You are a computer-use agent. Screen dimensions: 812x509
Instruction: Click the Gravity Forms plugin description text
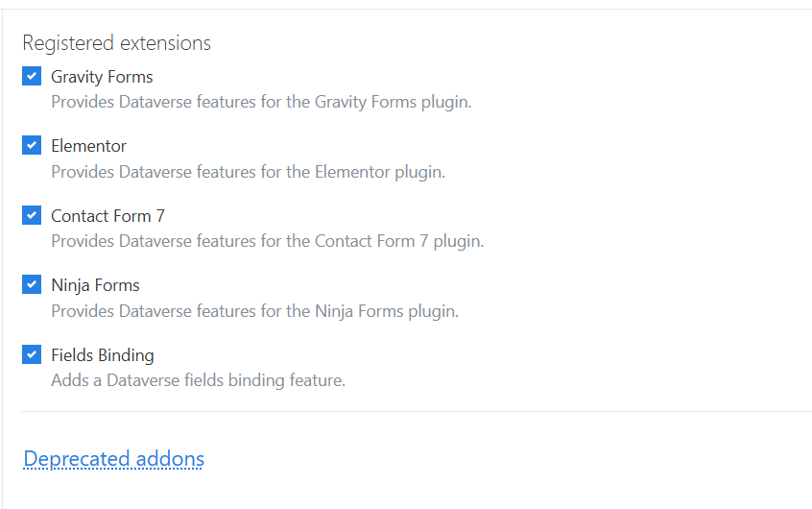[x=261, y=102]
